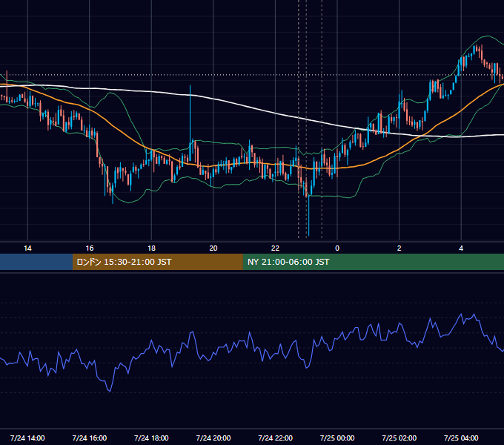Click the 7/25 00:00 date label
Image resolution: width=504 pixels, height=445 pixels.
tap(337, 438)
